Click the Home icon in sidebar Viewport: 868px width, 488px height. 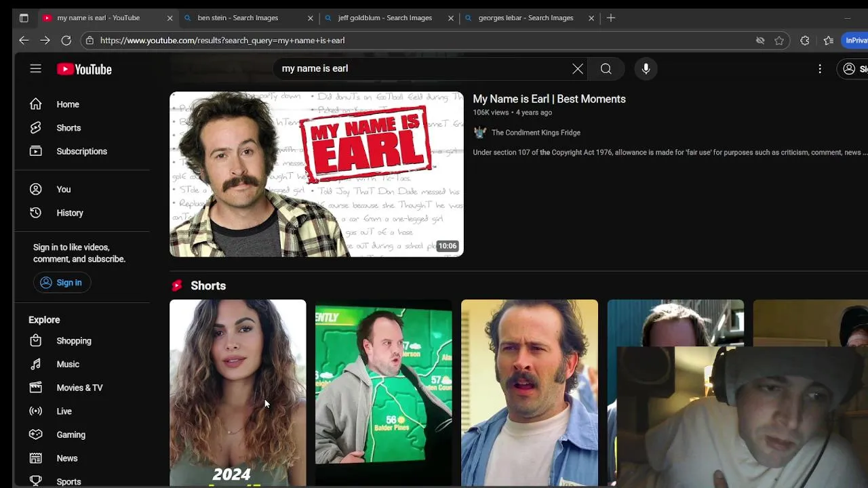pyautogui.click(x=35, y=104)
